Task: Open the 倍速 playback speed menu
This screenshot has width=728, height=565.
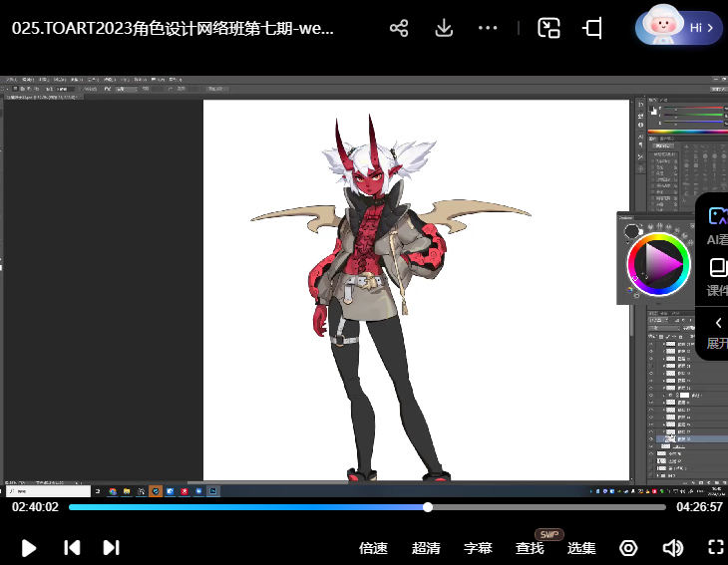Action: pyautogui.click(x=373, y=547)
